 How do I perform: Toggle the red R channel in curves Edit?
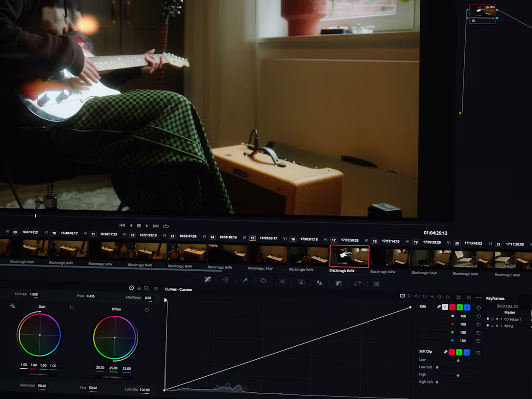click(x=452, y=307)
